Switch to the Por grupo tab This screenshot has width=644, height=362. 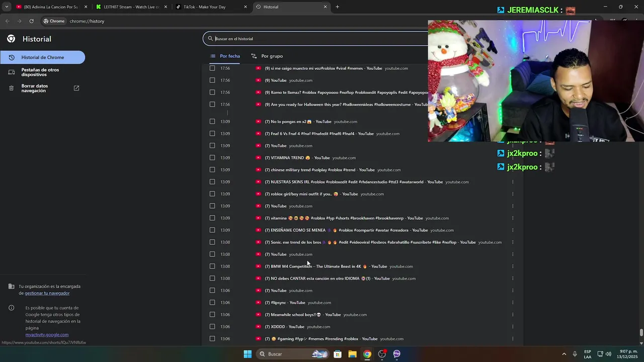(267, 56)
